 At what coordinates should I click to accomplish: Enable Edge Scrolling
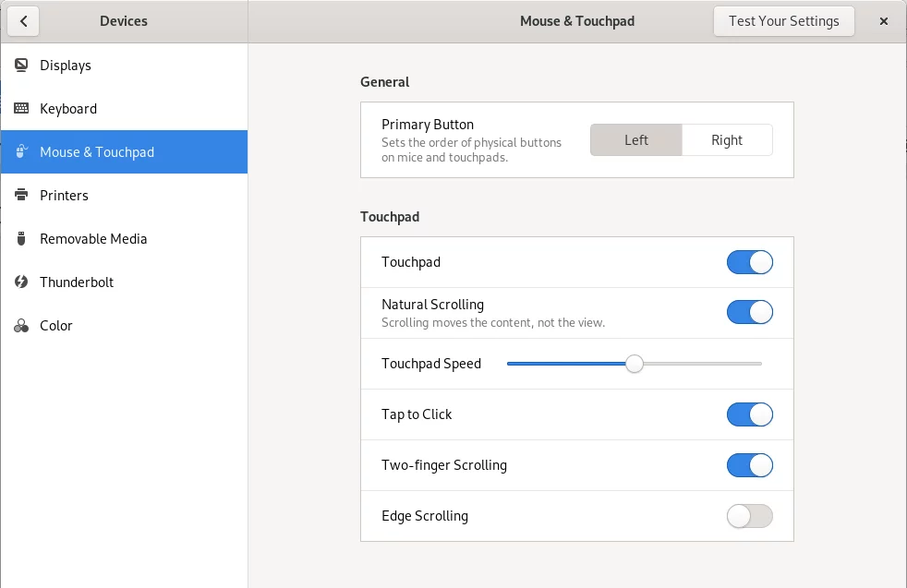[x=750, y=516]
